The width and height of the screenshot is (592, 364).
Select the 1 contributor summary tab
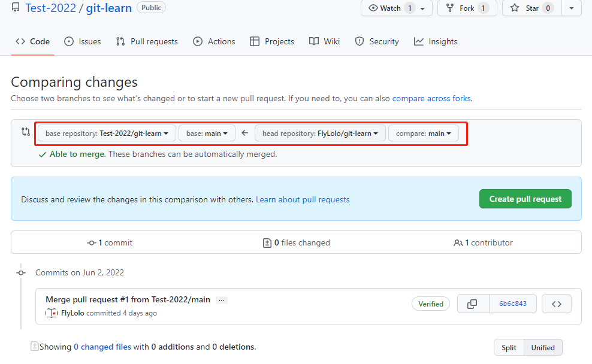click(x=483, y=242)
